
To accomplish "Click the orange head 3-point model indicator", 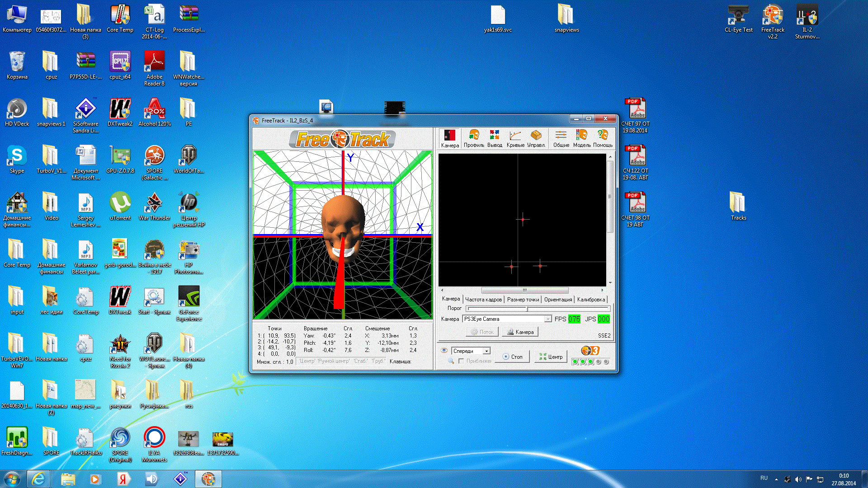I will tap(590, 351).
